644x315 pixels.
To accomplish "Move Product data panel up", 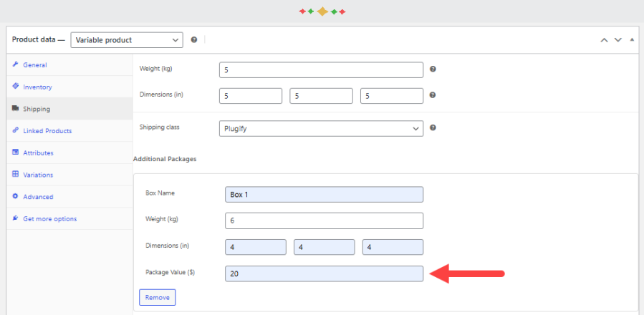I will point(604,40).
